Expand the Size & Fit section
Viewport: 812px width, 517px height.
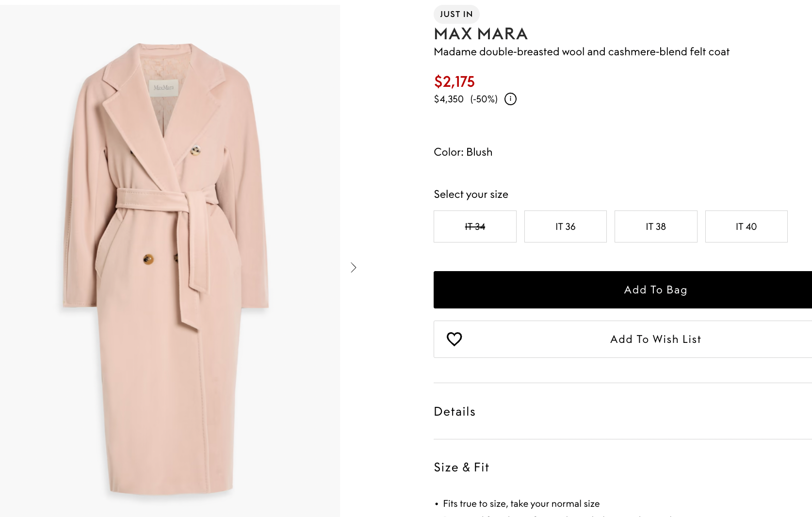(x=461, y=468)
